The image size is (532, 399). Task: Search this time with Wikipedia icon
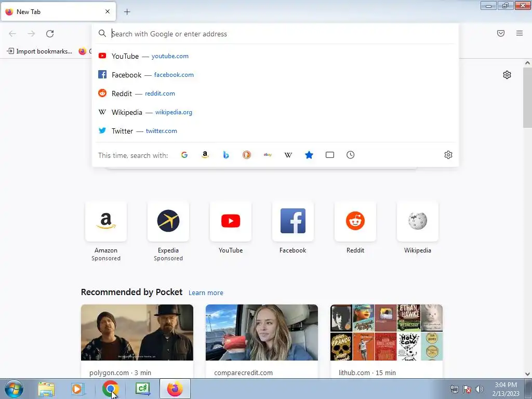coord(288,155)
